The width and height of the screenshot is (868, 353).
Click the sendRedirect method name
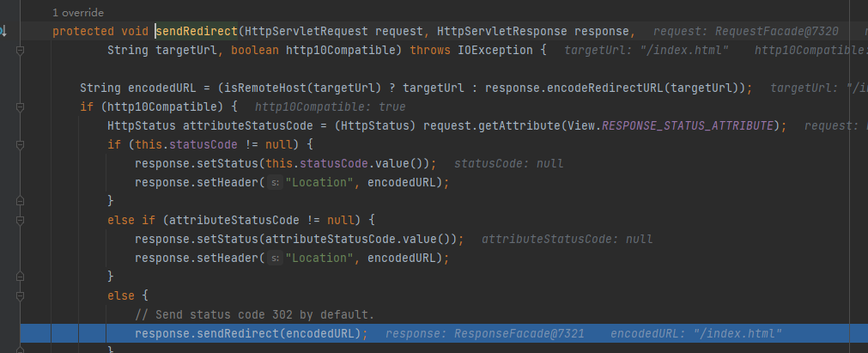[x=197, y=32]
